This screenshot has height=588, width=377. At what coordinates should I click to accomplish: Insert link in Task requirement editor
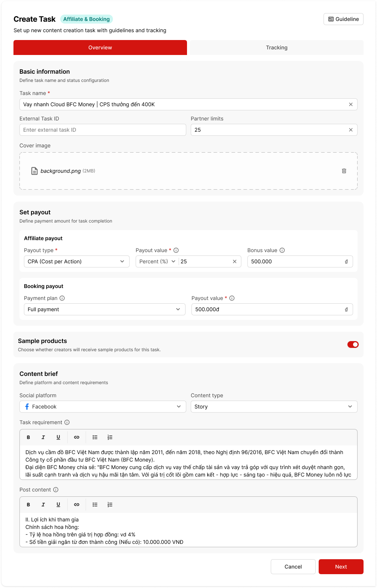pos(77,437)
